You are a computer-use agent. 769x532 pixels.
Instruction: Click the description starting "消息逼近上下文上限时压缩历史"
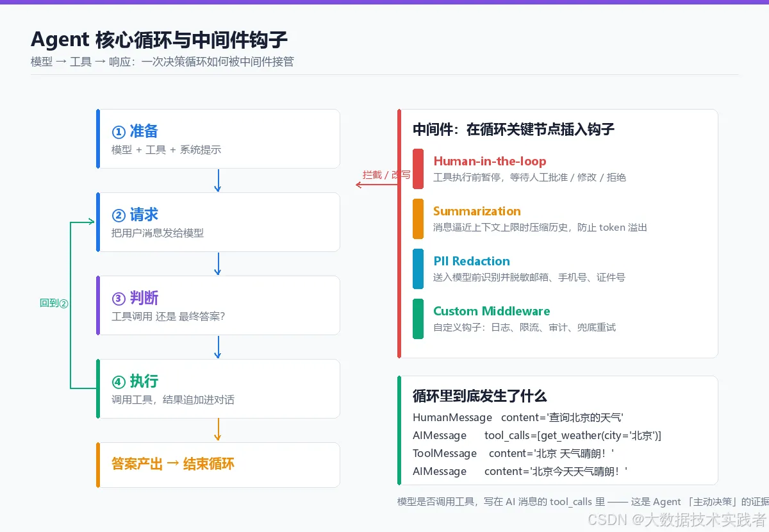540,228
